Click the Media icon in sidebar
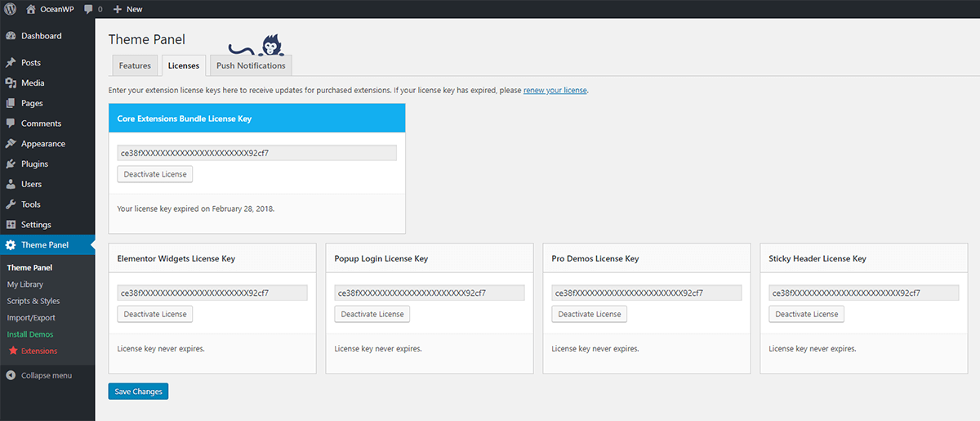 point(11,83)
